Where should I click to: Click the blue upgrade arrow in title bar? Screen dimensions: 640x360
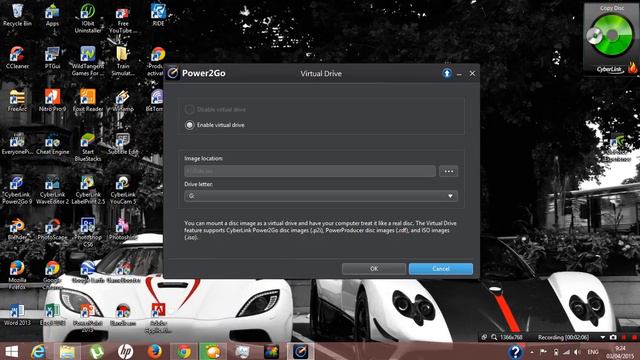click(x=447, y=73)
